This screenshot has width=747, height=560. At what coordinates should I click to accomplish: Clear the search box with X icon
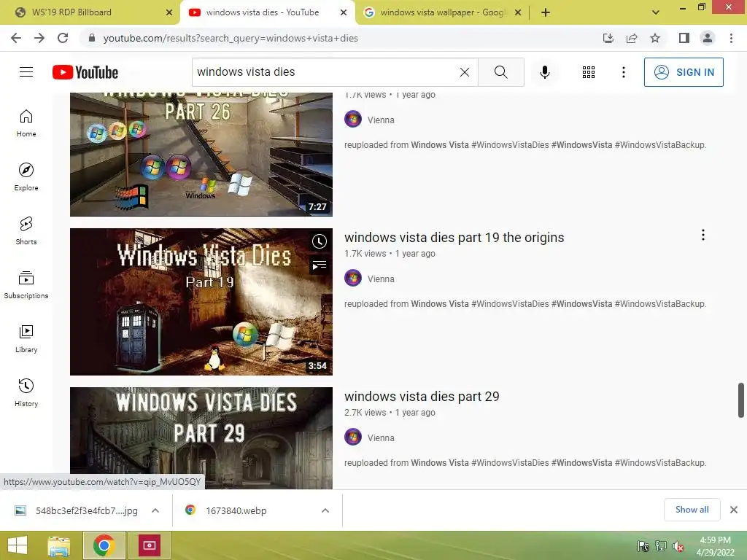[x=465, y=72]
